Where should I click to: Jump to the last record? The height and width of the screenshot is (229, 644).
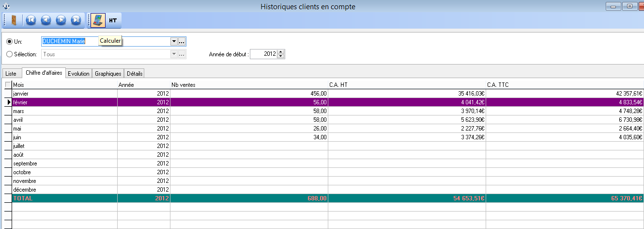click(76, 20)
